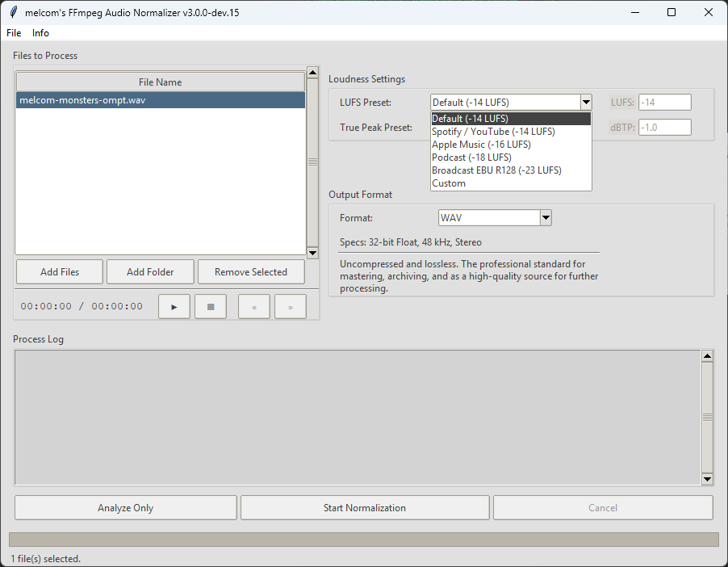Click the Add Files button
728x567 pixels.
[60, 272]
